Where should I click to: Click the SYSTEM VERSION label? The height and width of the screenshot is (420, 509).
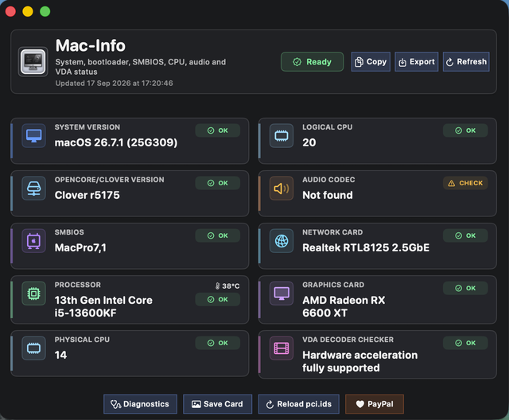coord(87,127)
